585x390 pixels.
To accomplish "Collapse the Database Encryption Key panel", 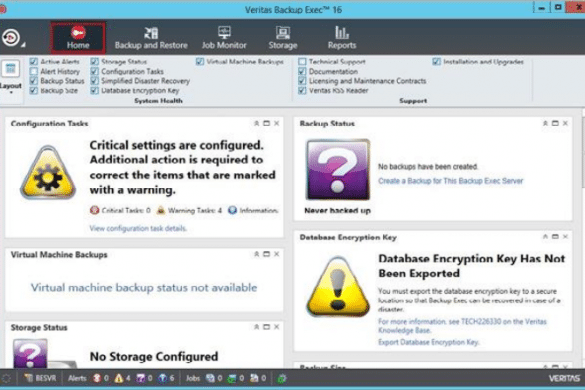I will point(545,237).
